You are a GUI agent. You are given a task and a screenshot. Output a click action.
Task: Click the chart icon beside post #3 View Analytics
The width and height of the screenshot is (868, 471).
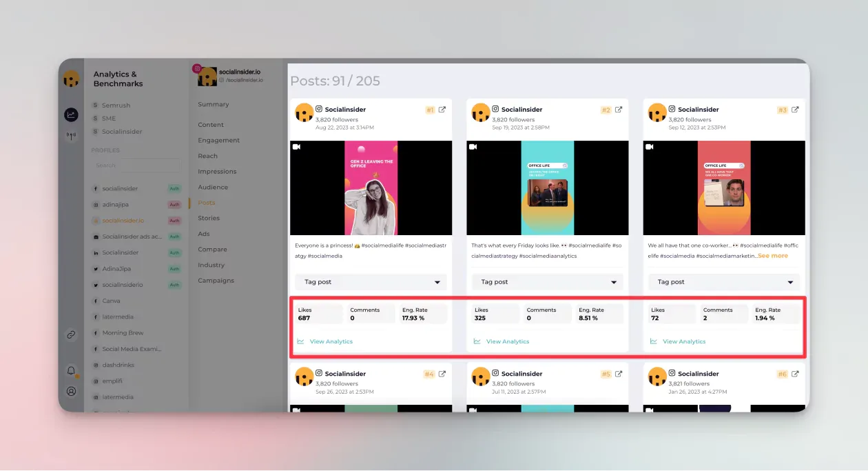pos(653,341)
